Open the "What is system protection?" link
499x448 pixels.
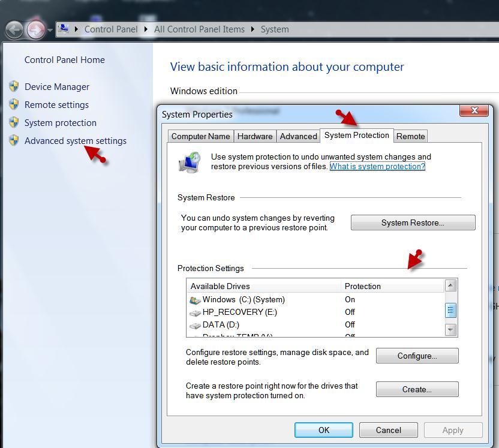377,166
